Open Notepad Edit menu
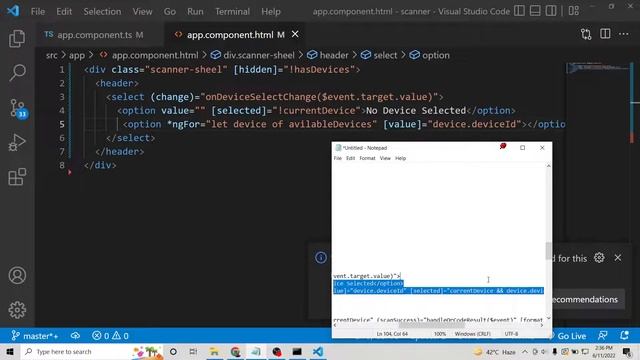The width and height of the screenshot is (640, 360). (351, 158)
